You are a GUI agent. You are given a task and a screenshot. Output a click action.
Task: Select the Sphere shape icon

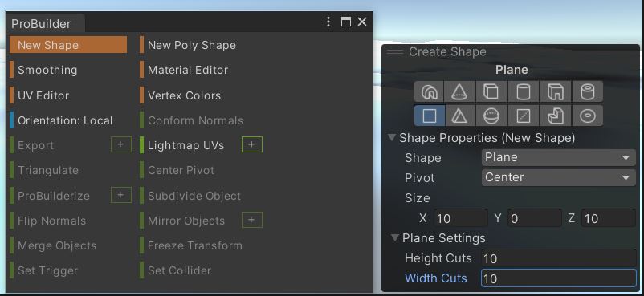[491, 116]
